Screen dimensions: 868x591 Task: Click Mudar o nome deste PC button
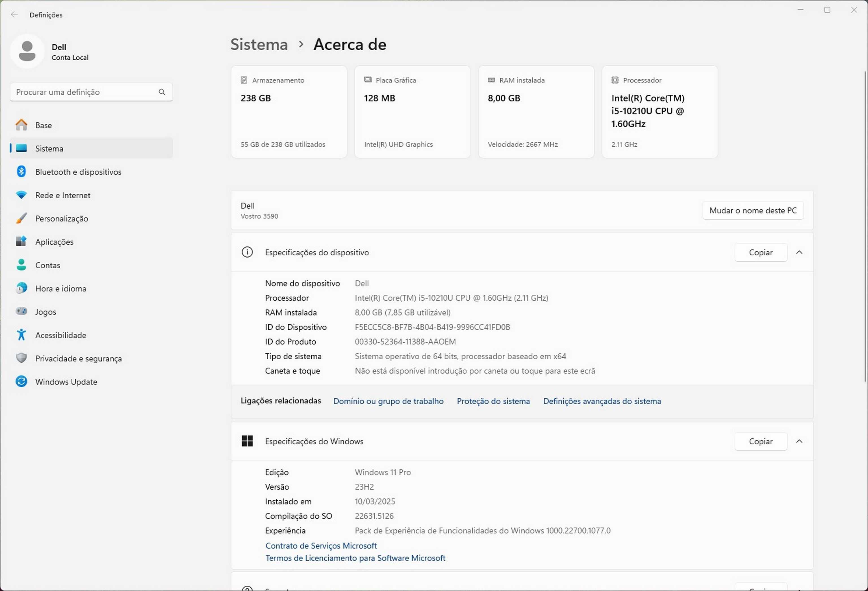pos(753,210)
